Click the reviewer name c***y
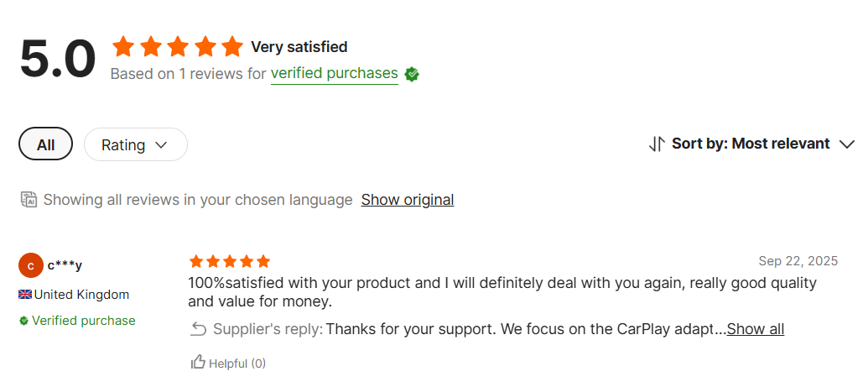Image resolution: width=868 pixels, height=382 pixels. tap(65, 265)
